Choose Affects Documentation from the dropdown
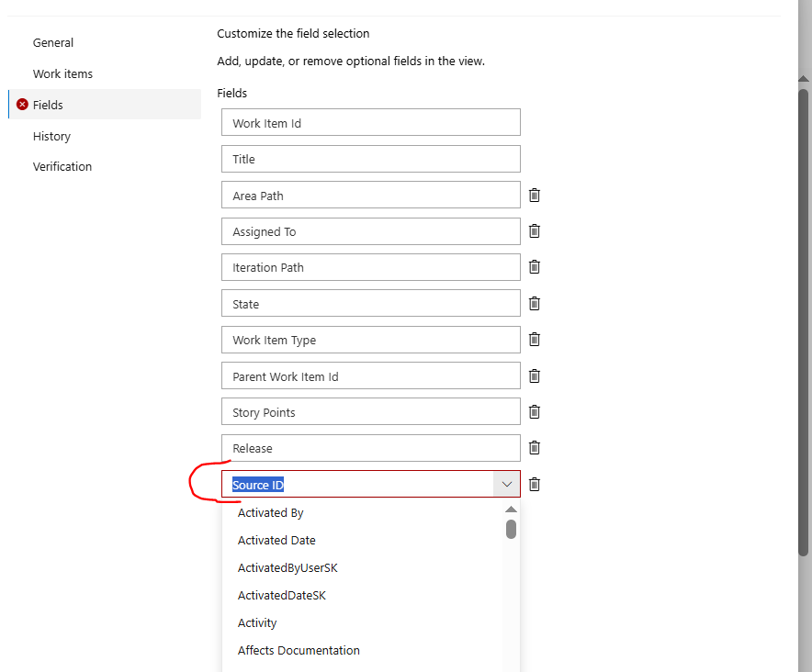 298,650
